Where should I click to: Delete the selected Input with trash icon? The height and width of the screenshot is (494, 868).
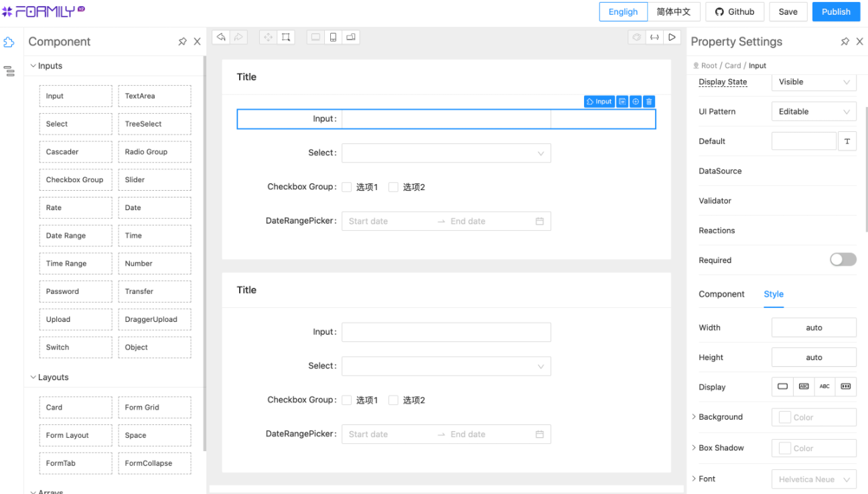649,102
